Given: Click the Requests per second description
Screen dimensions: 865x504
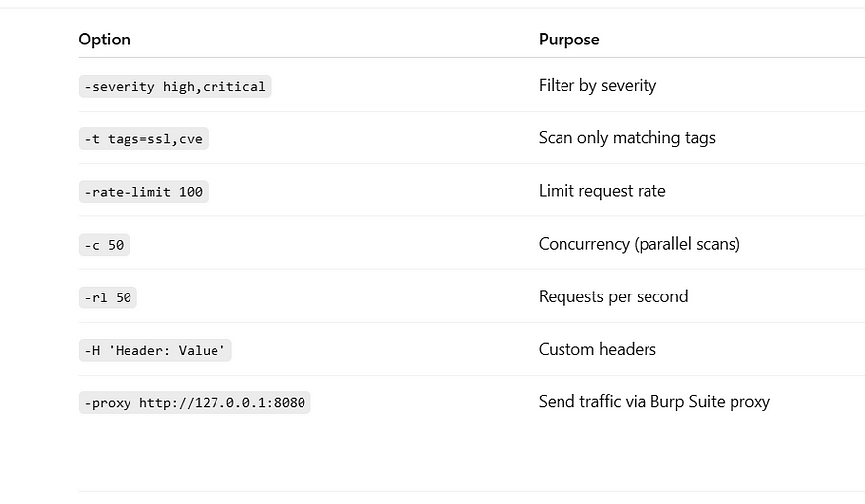Looking at the screenshot, I should click(614, 296).
